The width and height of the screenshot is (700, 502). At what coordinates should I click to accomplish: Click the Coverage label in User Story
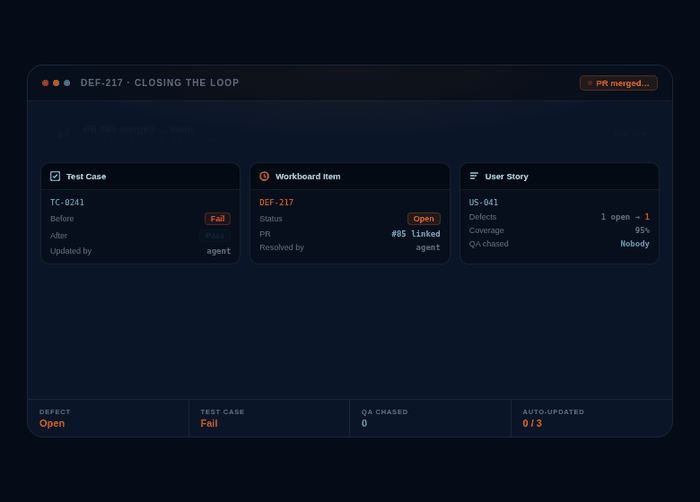point(486,230)
